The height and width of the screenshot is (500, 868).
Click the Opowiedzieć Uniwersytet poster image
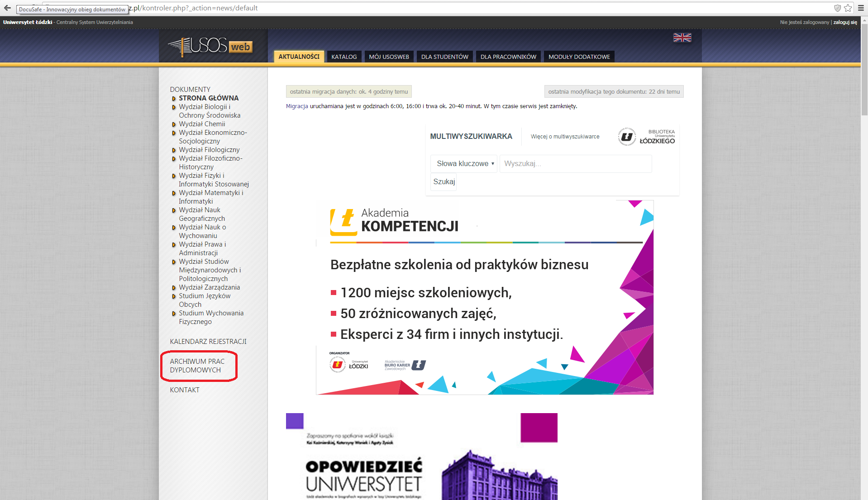click(x=422, y=457)
